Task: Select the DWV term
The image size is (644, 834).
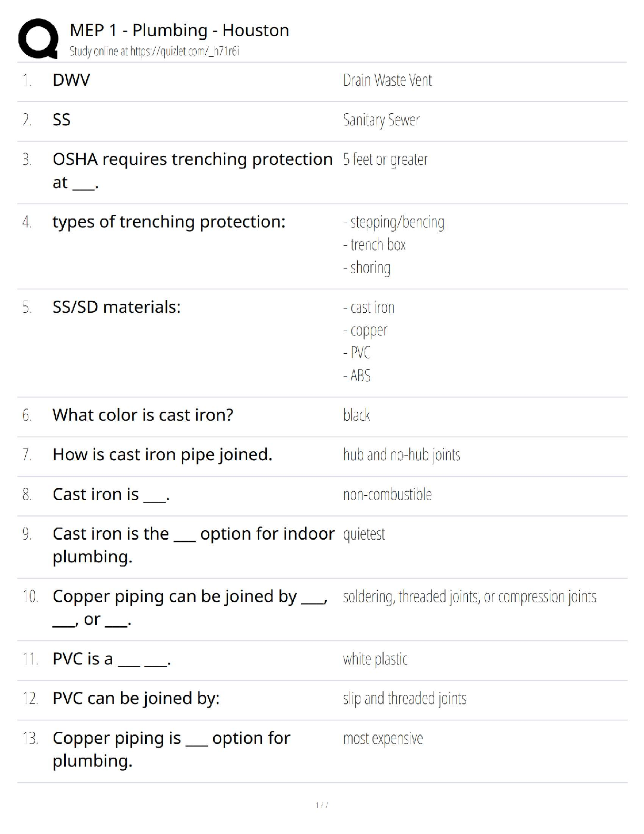Action: coord(71,80)
